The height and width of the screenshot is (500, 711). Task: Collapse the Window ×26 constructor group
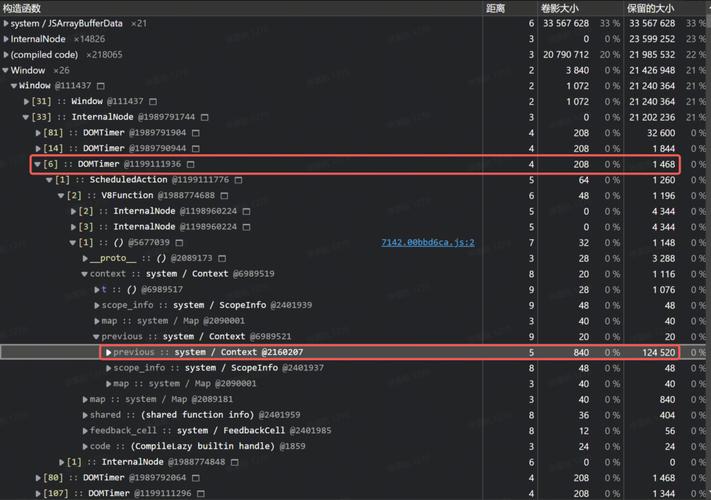click(5, 71)
